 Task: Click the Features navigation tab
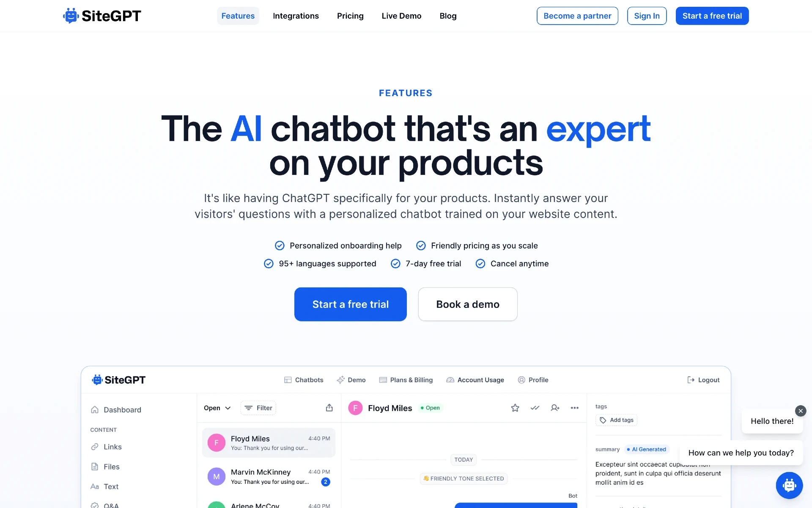(x=238, y=16)
